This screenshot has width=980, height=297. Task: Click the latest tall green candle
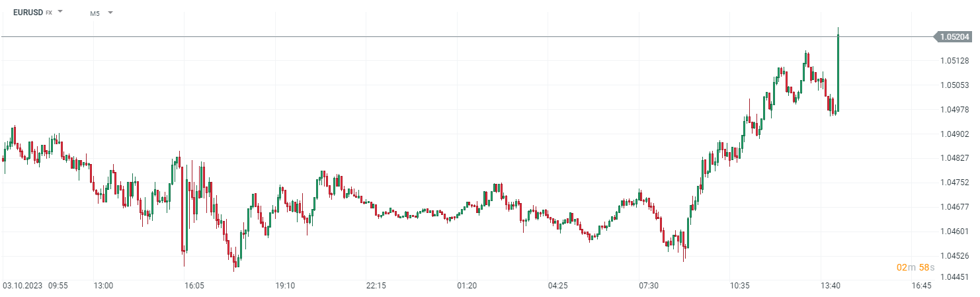[x=838, y=73]
